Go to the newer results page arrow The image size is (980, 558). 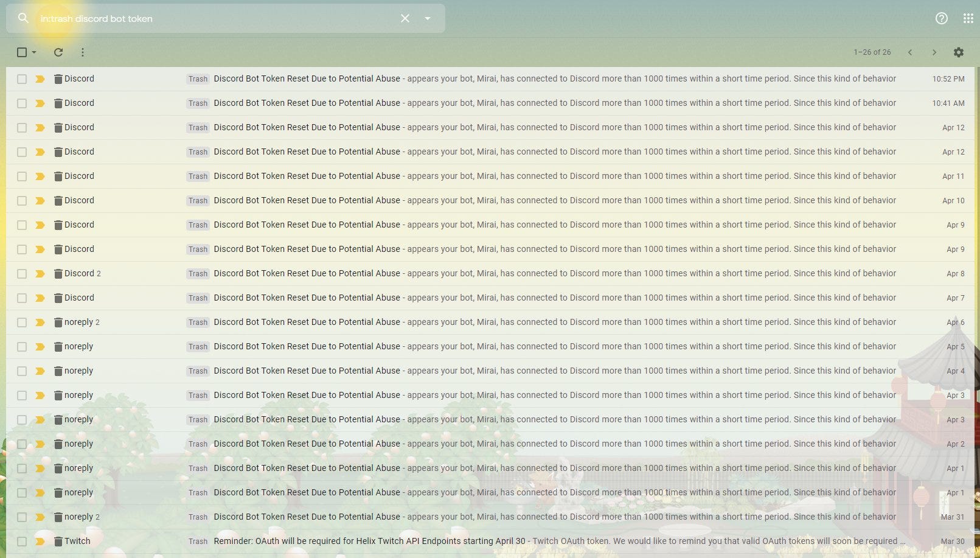point(910,52)
